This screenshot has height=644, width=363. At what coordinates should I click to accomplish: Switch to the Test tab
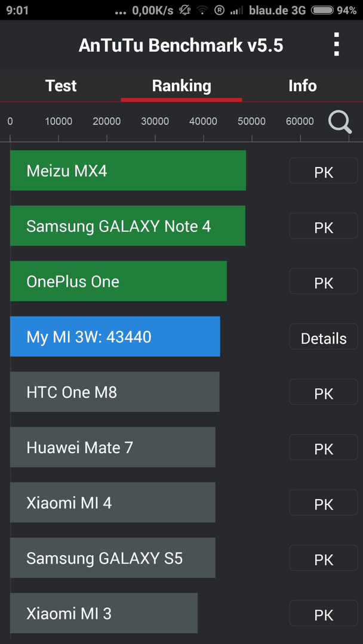[61, 85]
